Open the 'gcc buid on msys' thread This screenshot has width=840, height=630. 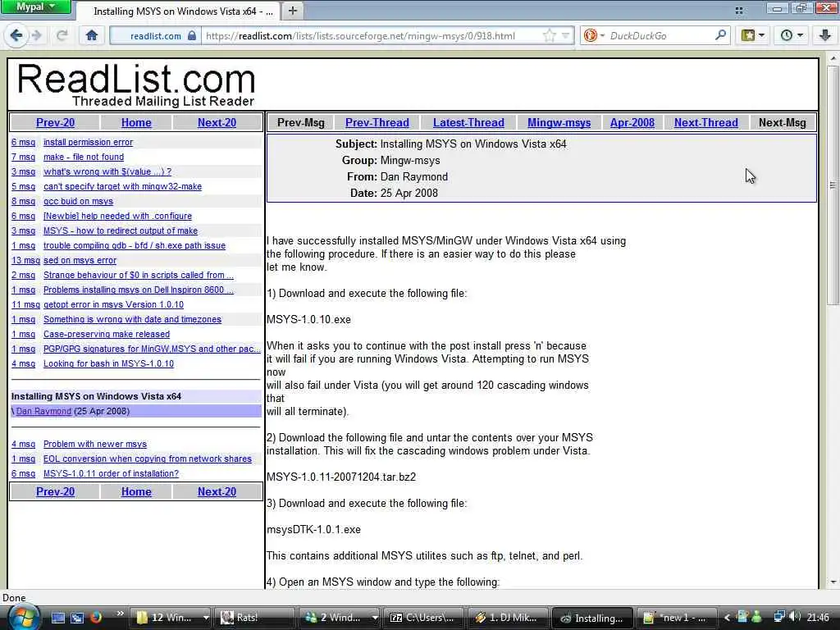click(x=78, y=202)
